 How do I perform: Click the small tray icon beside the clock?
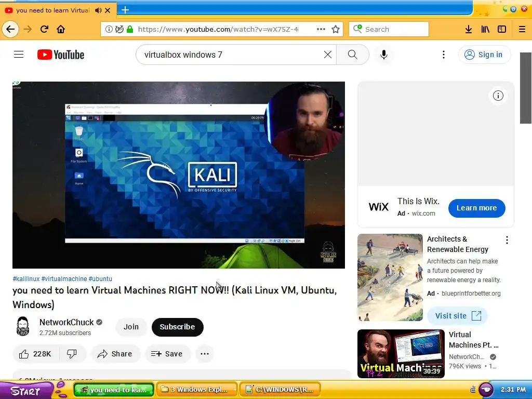tap(473, 390)
